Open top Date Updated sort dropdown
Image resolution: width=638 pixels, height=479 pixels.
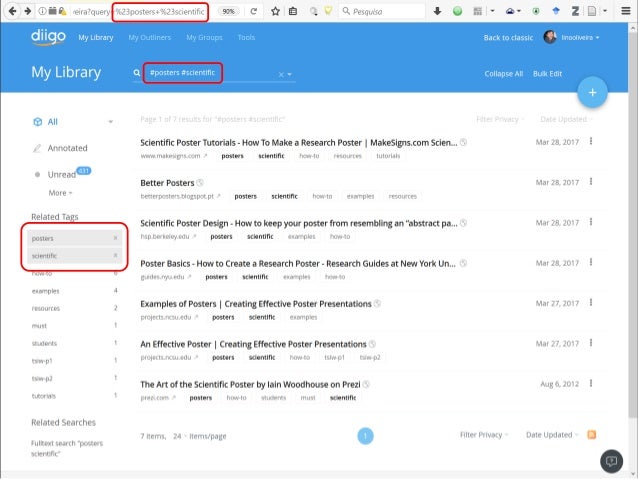point(566,119)
